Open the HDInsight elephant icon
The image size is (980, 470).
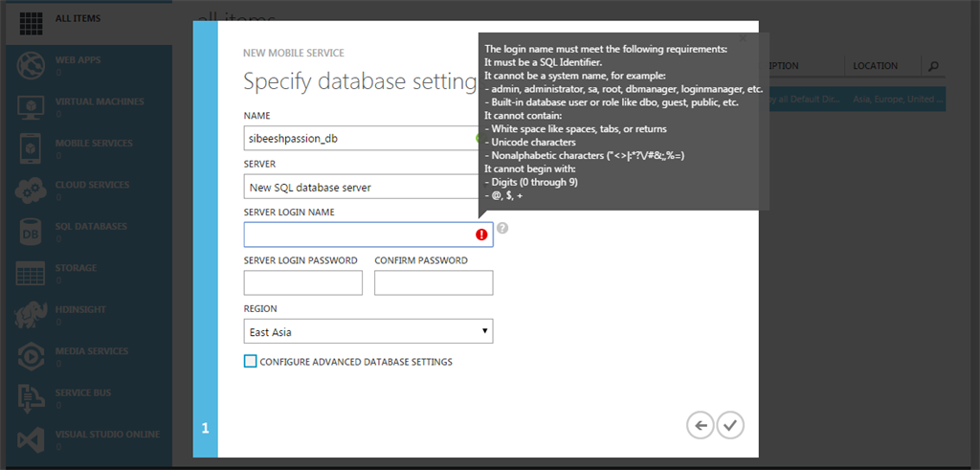(31, 314)
